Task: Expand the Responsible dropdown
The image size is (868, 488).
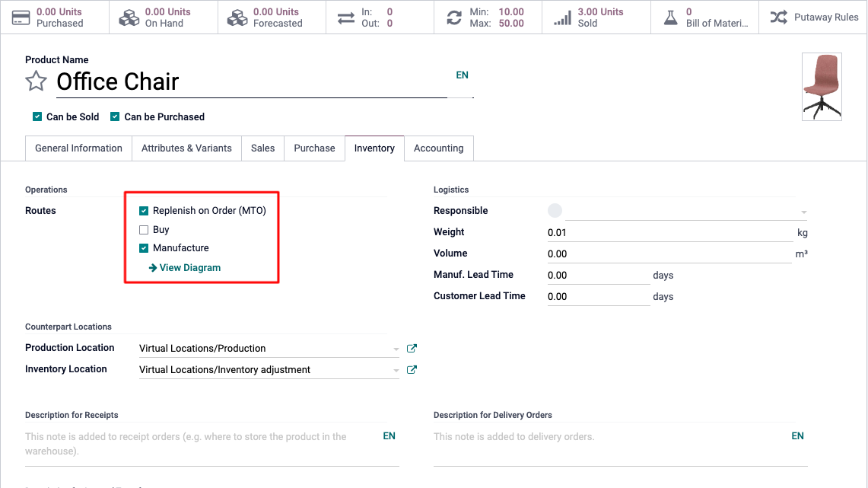Action: pos(803,212)
